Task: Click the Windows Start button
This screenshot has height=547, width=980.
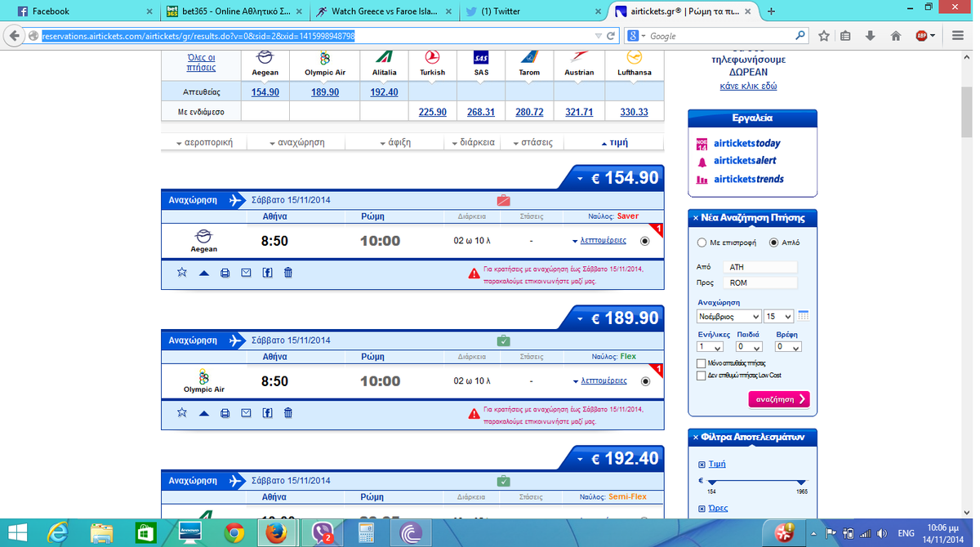Action: (x=16, y=533)
